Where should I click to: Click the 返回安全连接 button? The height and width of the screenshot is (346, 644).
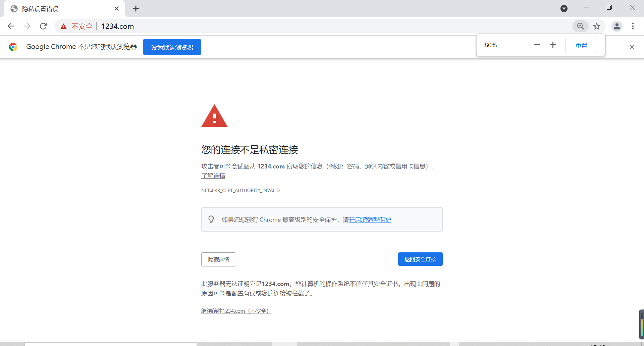click(420, 259)
